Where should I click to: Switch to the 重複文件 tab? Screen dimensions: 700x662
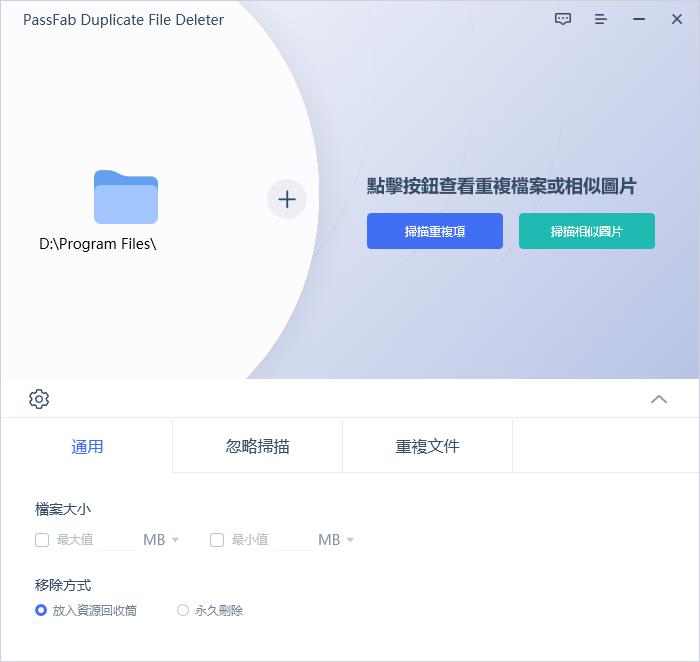427,446
